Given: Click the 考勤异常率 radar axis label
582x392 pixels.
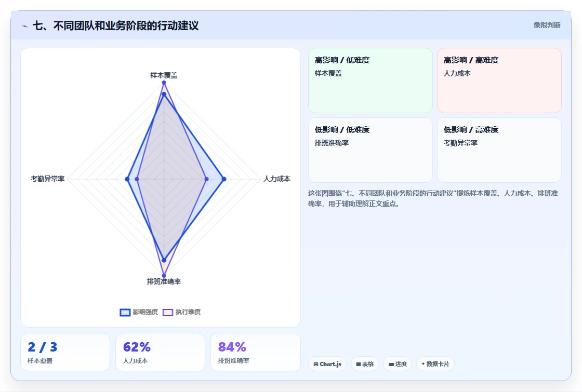Looking at the screenshot, I should click(x=47, y=179).
